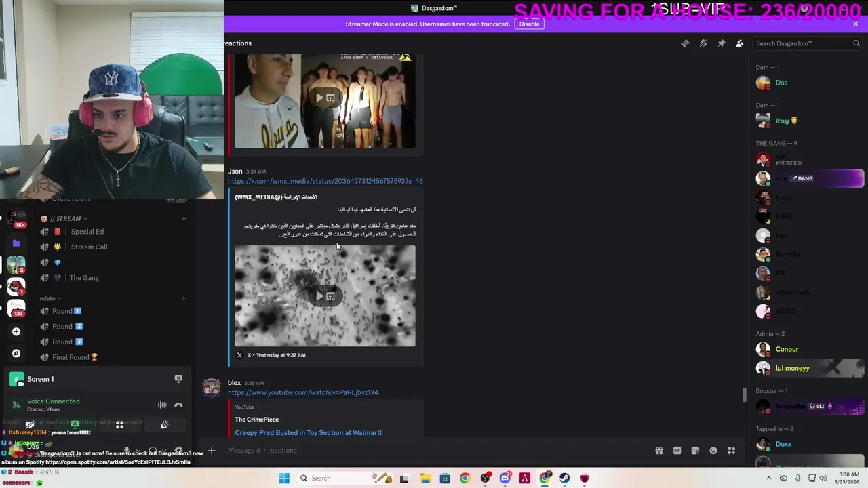Screen dimensions: 868x488
Task: Toggle channel notification settings bell icon
Action: point(703,43)
